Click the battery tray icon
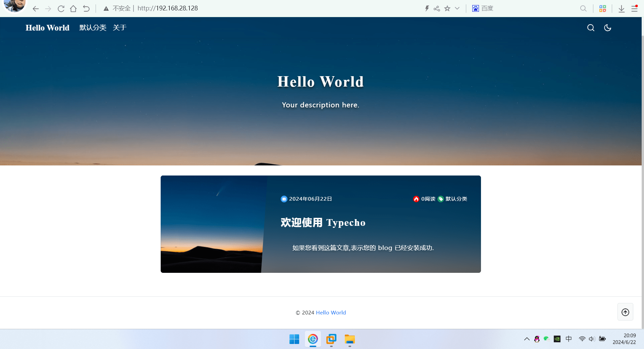 pyautogui.click(x=602, y=339)
